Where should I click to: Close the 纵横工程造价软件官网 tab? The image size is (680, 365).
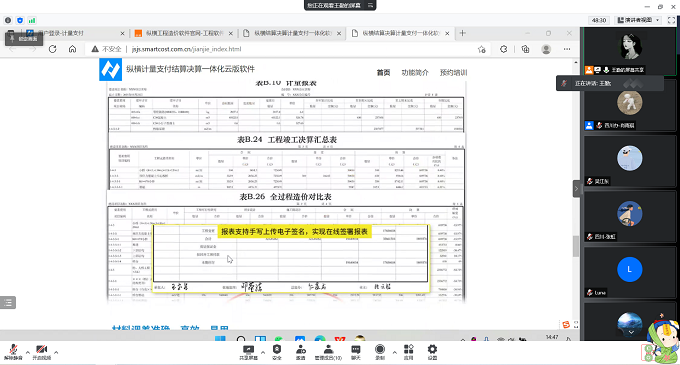(x=230, y=33)
